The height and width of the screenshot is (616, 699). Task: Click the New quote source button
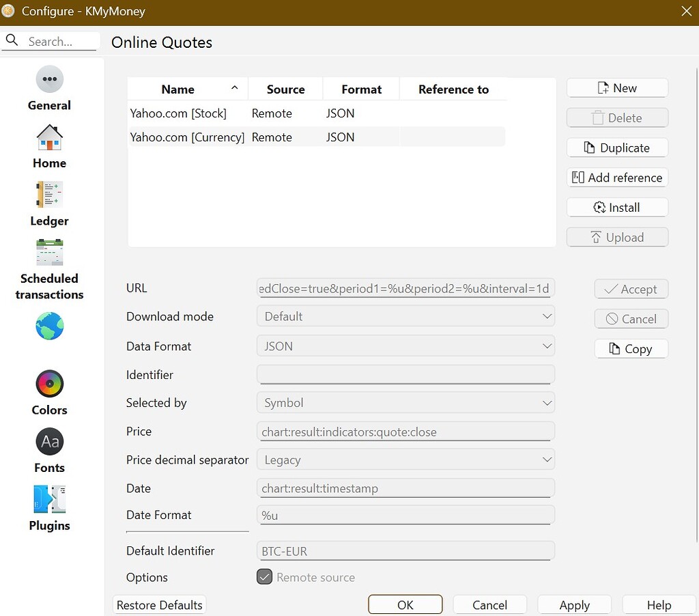(616, 88)
